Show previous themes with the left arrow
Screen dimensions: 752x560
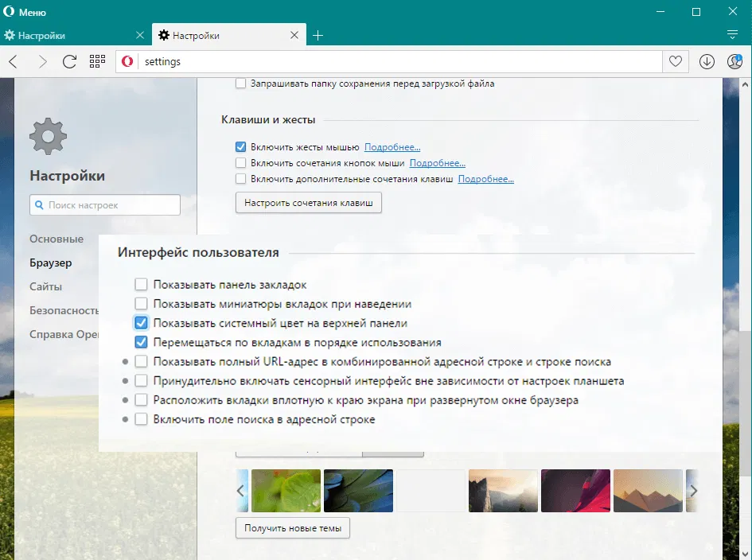coord(241,491)
